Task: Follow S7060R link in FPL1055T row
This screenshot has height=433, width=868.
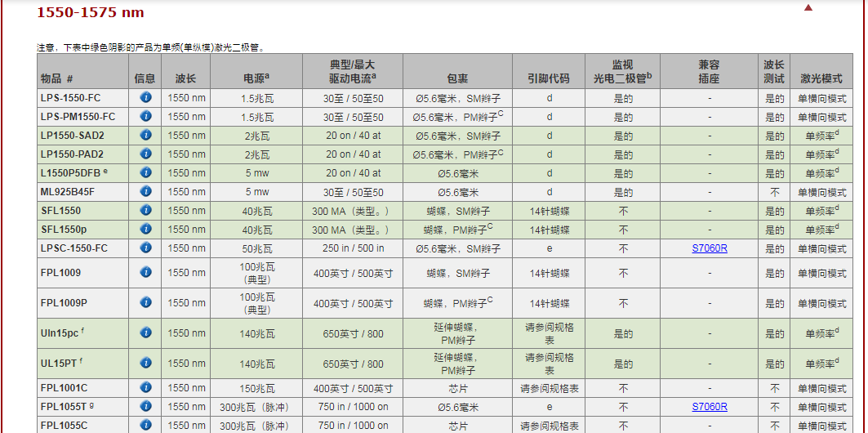Action: click(709, 407)
